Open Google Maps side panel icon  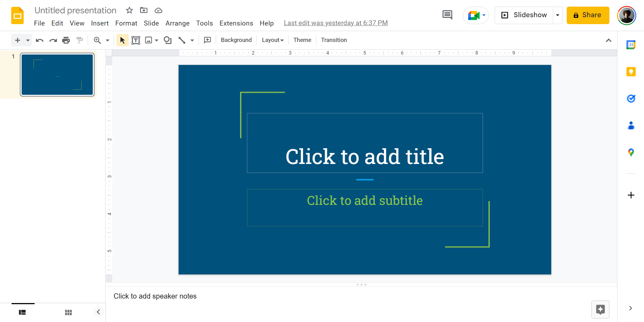[x=631, y=152]
